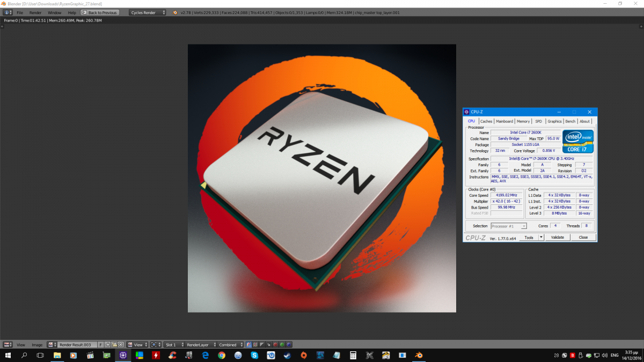Open the Slot 1 render slot dropdown
The width and height of the screenshot is (644, 362).
click(174, 345)
